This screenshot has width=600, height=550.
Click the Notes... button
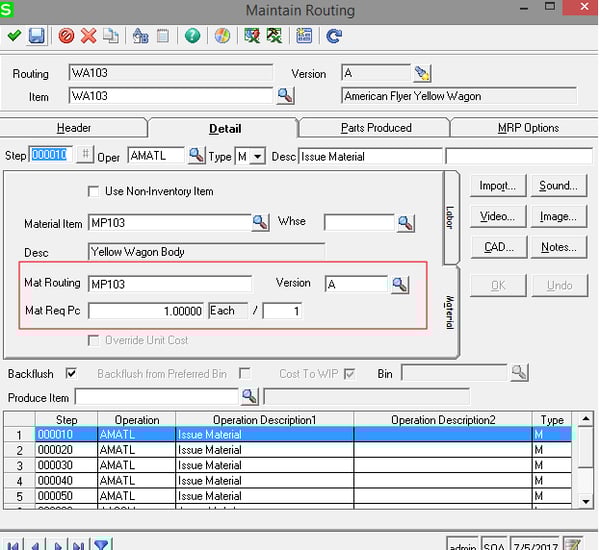(x=558, y=247)
